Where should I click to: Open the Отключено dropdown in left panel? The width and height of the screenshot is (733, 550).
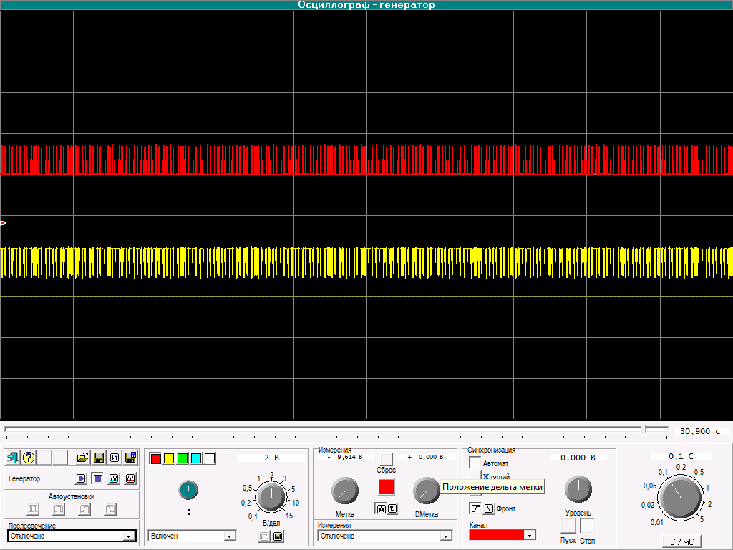point(72,536)
